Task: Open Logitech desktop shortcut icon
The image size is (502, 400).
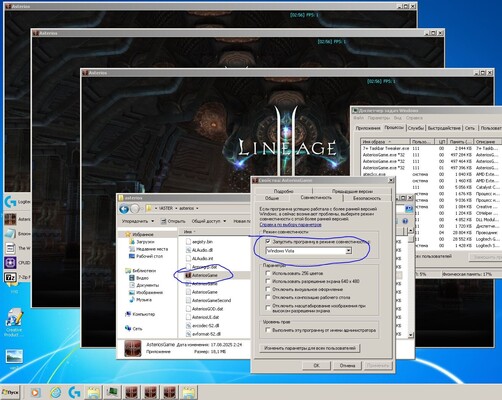Action: (10, 202)
